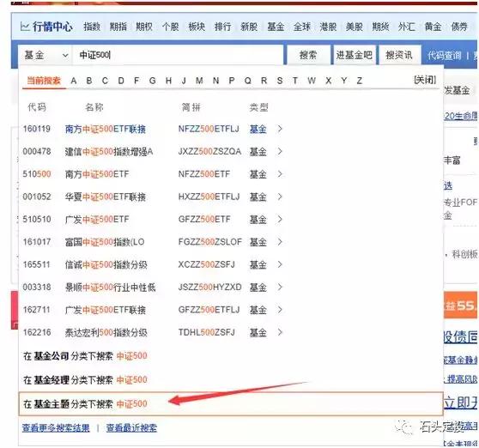
Task: Select the 期货 menu item
Action: point(380,27)
